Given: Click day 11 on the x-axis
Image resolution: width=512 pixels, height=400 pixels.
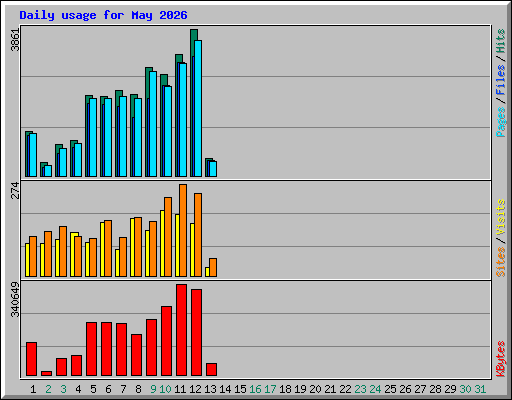Looking at the screenshot, I should [x=180, y=389].
